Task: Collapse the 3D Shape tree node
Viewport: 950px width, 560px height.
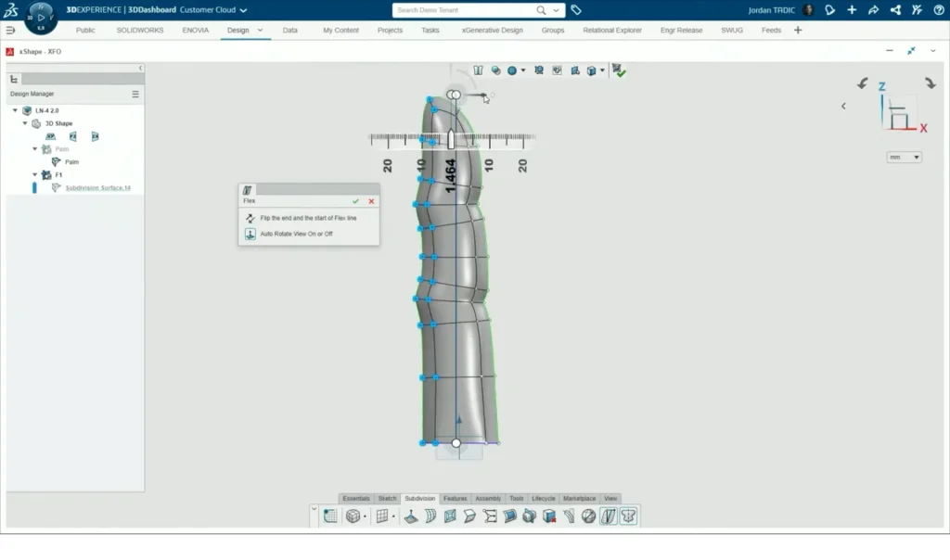Action: click(x=26, y=123)
